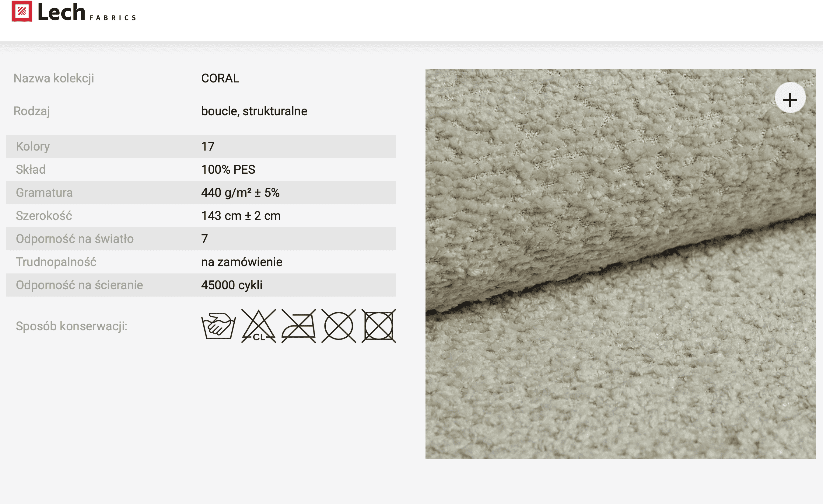The width and height of the screenshot is (823, 504).
Task: Click the na zamówienie flammability value
Action: pyautogui.click(x=242, y=262)
